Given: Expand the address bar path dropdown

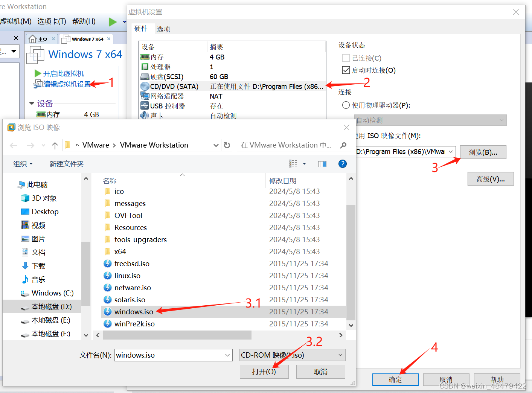Looking at the screenshot, I should 216,145.
